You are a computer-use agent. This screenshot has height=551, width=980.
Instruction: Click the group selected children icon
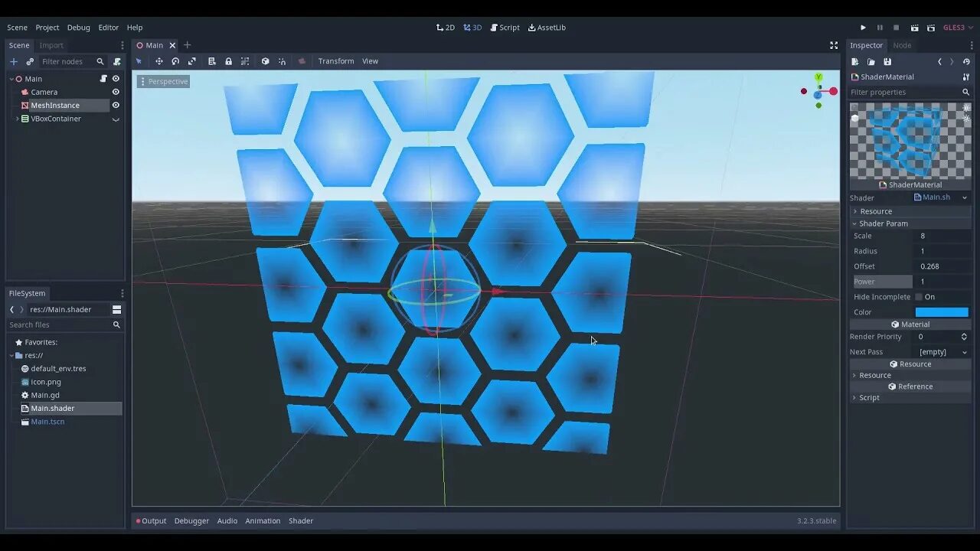[245, 61]
